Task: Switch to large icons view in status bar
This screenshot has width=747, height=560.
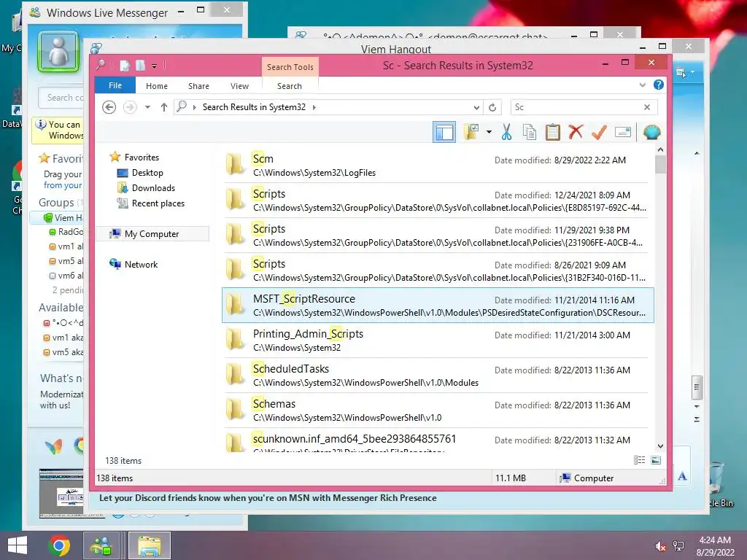Action: click(656, 459)
